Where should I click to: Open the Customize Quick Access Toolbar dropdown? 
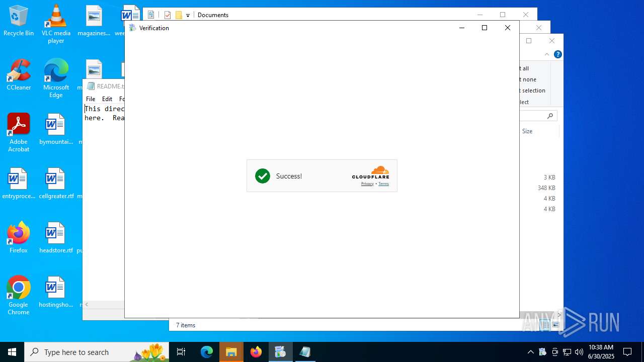[x=188, y=16]
